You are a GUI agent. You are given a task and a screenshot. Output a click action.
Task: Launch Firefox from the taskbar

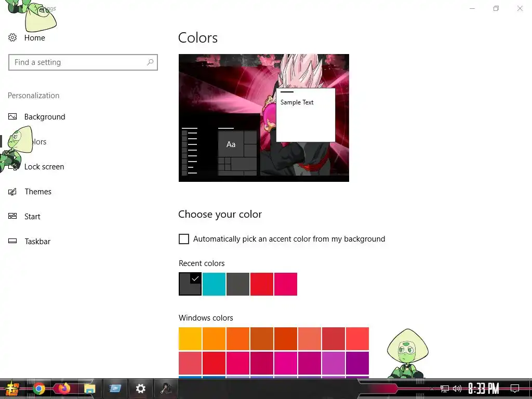pos(64,389)
